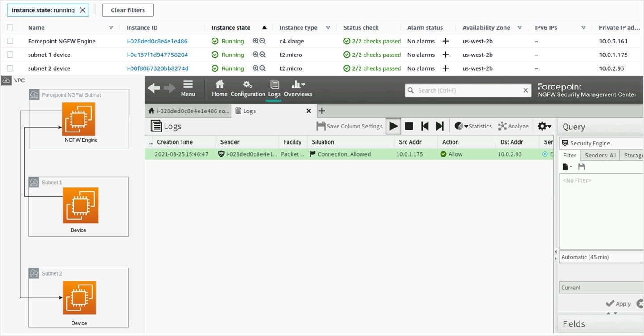This screenshot has width=644, height=336.
Task: Expand the Fields panel
Action: [x=601, y=324]
